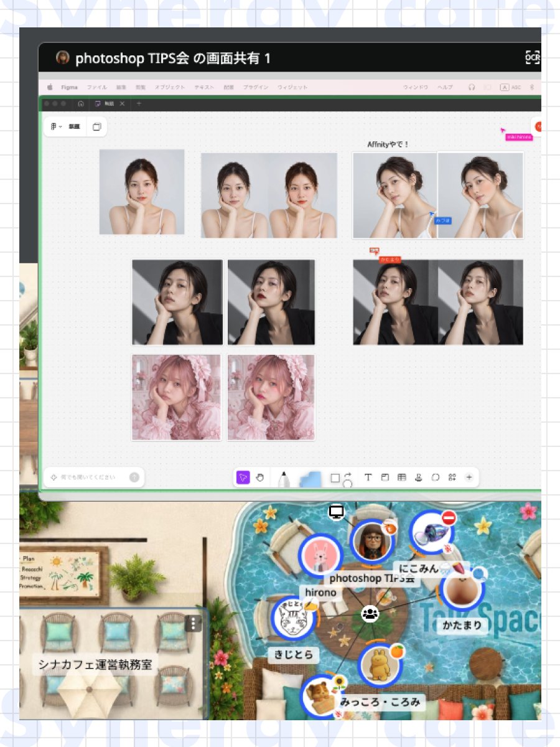Click the Apple menu icon
This screenshot has width=560, height=747.
pos(50,88)
